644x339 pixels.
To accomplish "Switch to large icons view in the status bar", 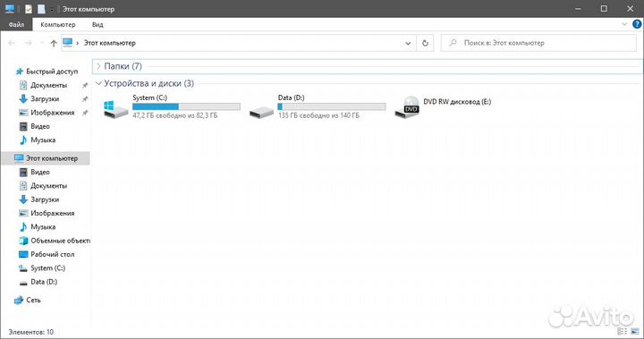I will click(635, 331).
